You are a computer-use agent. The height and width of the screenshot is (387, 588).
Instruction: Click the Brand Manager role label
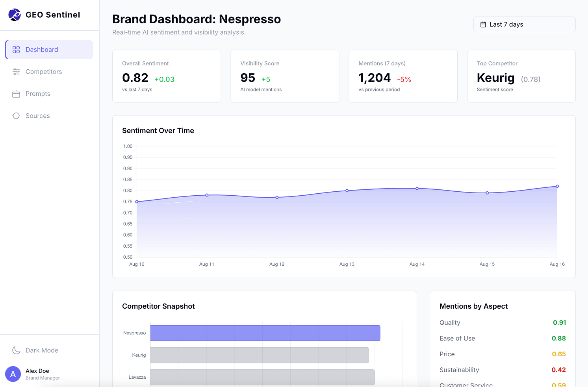pos(43,378)
